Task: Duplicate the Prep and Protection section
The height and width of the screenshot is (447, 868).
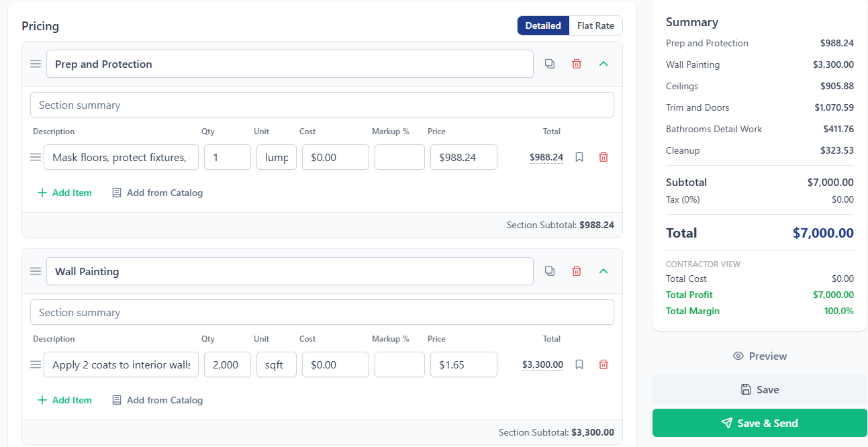Action: (550, 64)
